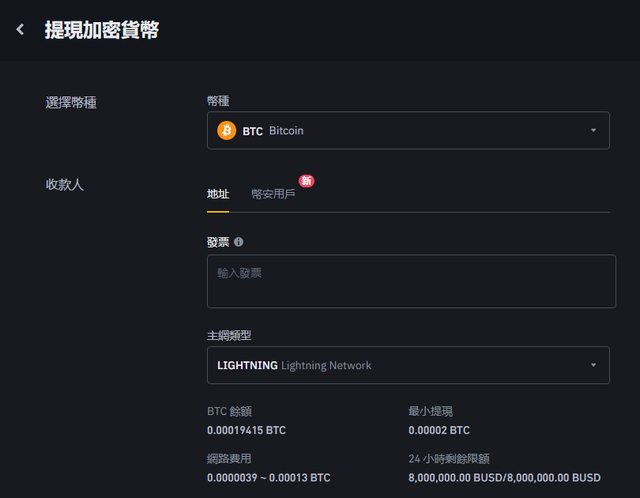Screen dimensions: 640x498
Task: Click the red 新 badge
Action: (306, 181)
